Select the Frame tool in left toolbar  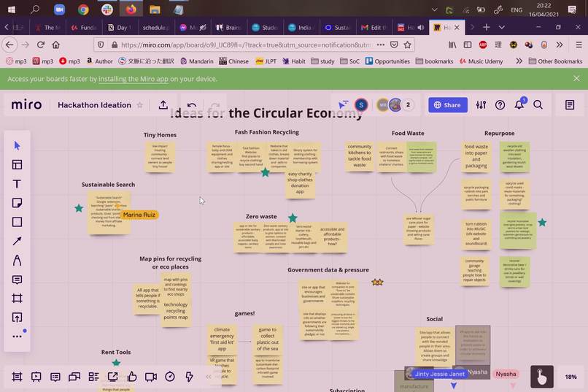17,299
